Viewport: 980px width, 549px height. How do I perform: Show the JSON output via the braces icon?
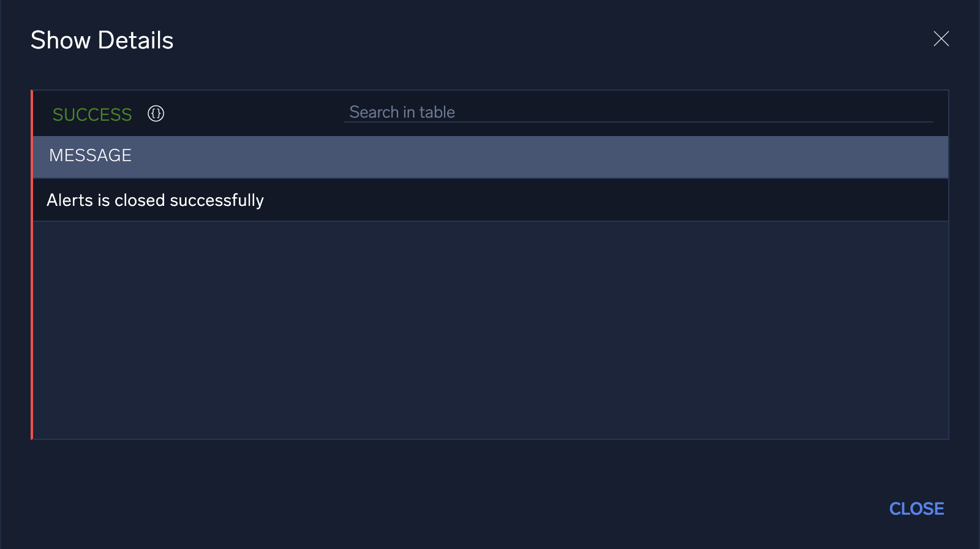[156, 113]
